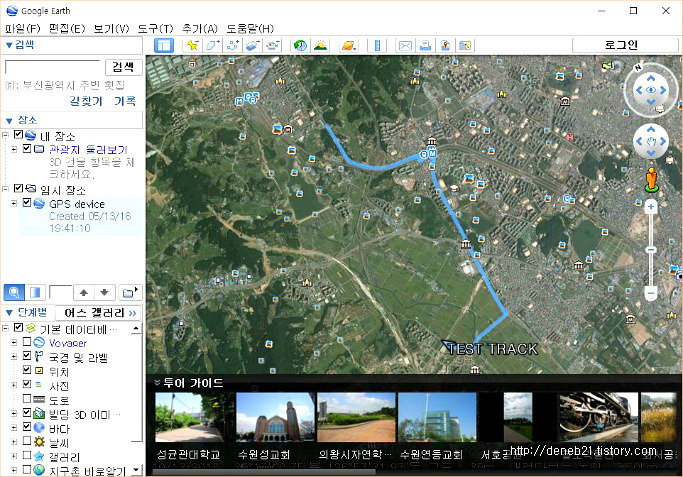Click the move joystick hand icon
Screen dimensions: 683x477
pyautogui.click(x=651, y=142)
